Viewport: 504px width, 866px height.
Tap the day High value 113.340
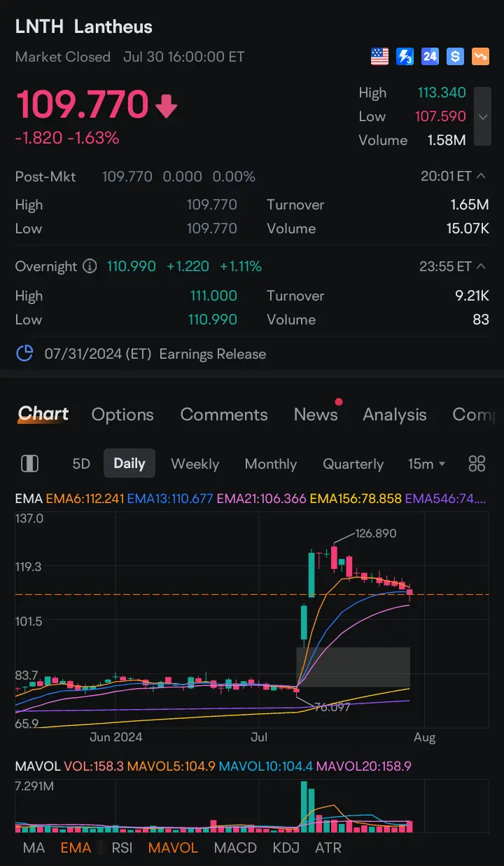[x=441, y=92]
